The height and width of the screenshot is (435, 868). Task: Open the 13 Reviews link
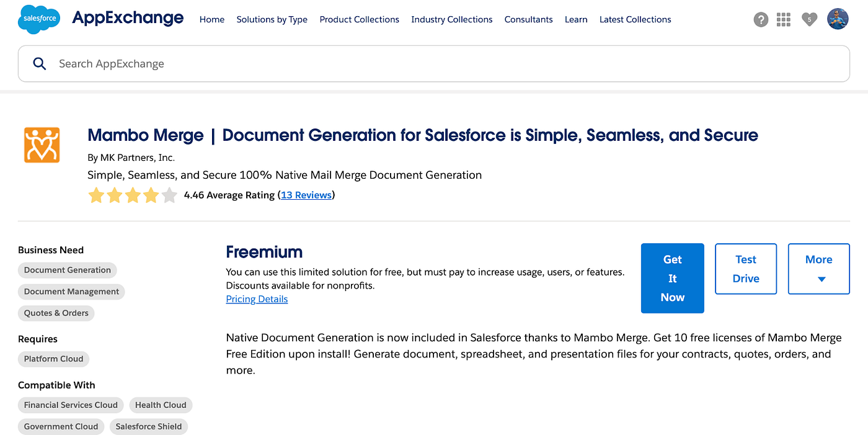pos(306,195)
